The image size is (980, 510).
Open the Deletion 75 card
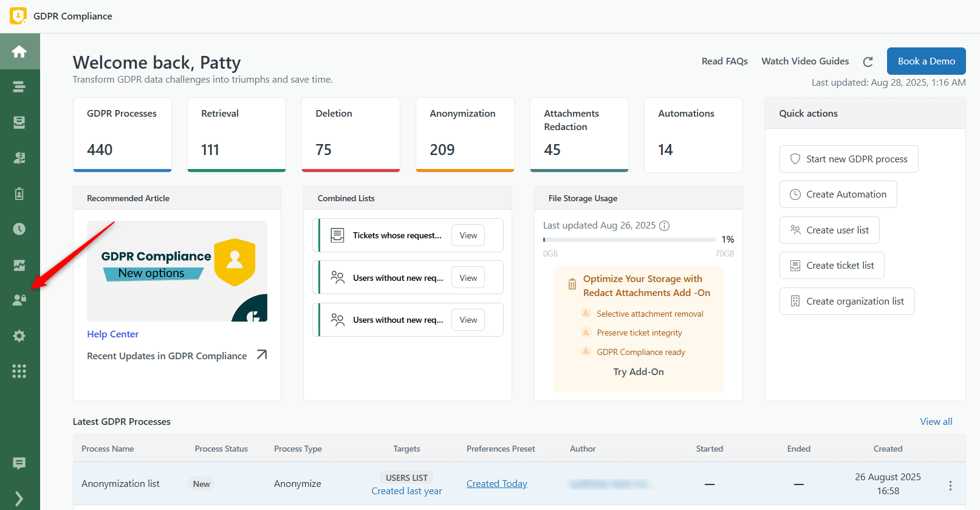pos(351,134)
